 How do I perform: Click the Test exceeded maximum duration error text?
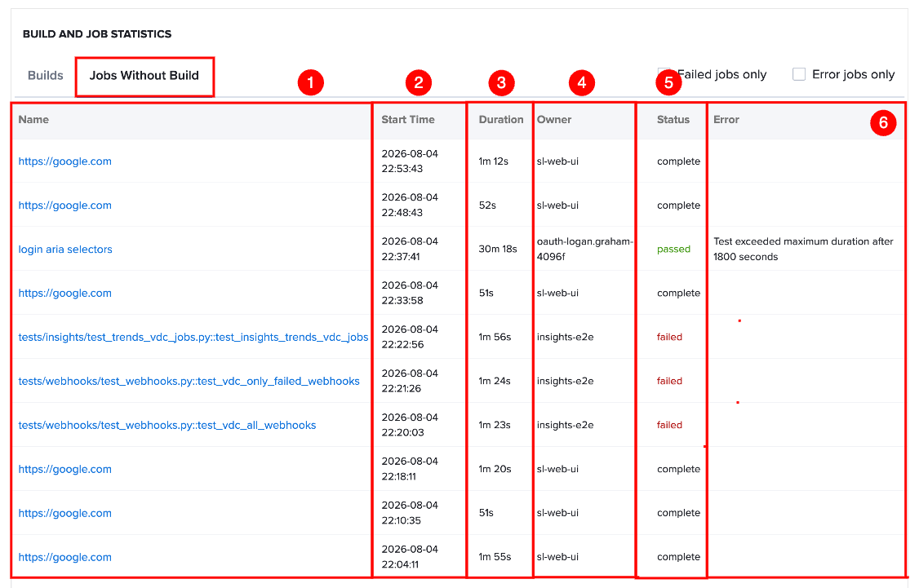coord(803,249)
